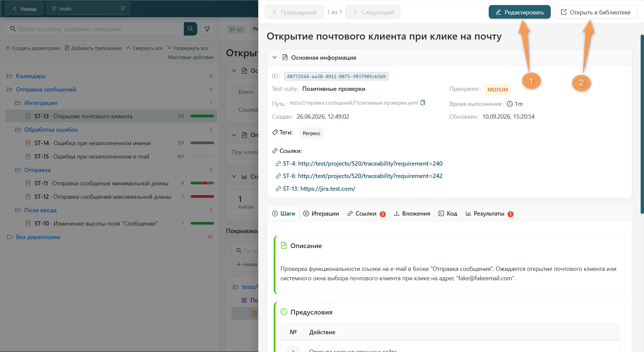Click the branch icon right of main

(x=123, y=8)
